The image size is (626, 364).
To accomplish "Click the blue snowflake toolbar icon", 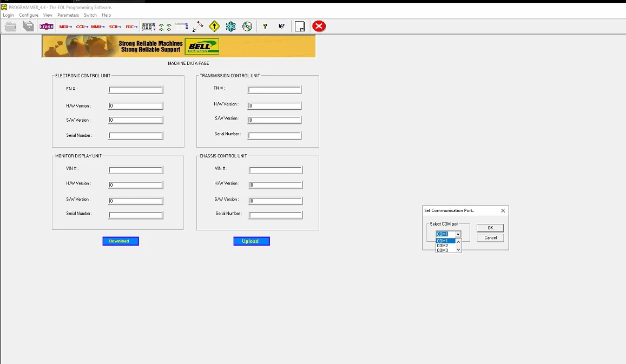I will pos(230,27).
